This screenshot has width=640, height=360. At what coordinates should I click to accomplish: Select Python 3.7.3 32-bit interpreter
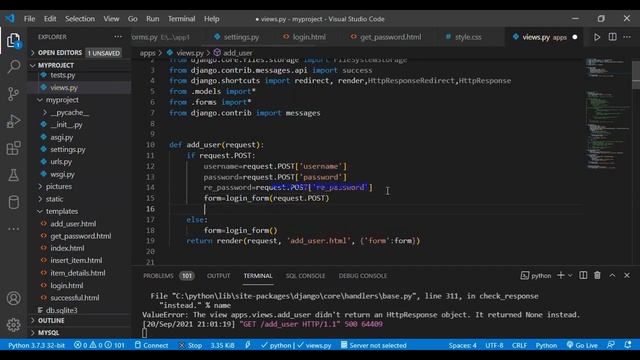[x=36, y=345]
